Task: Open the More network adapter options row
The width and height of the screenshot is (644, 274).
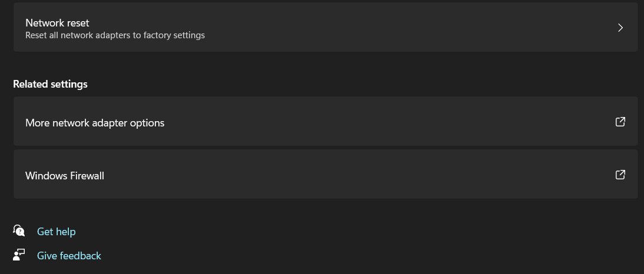Action: click(294, 122)
